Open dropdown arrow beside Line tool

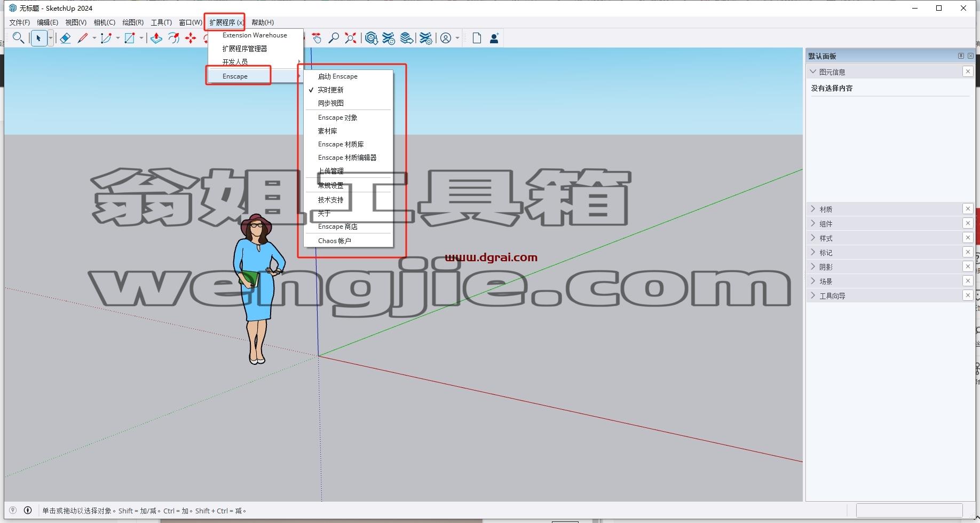(94, 38)
